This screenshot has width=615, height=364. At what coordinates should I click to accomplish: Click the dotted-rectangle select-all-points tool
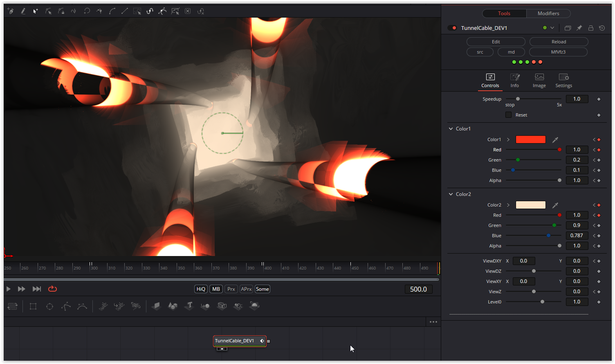137,11
